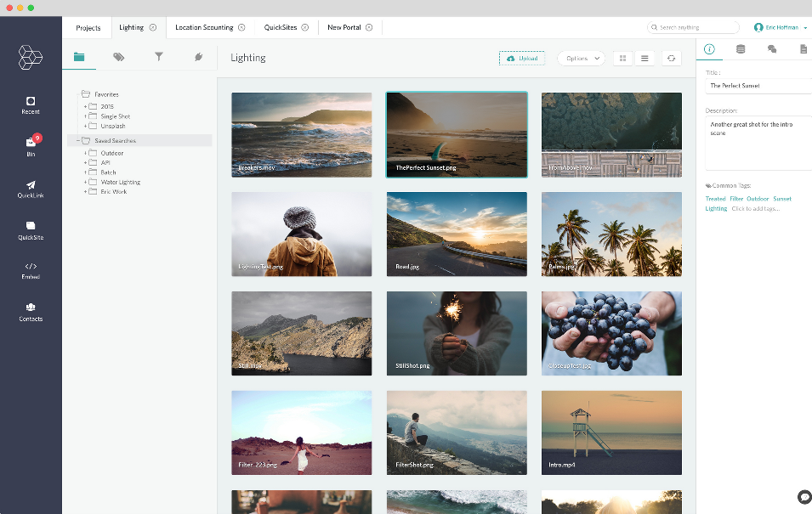Select the FilterShot.png thumbnail
The width and height of the screenshot is (812, 514).
[x=457, y=432]
